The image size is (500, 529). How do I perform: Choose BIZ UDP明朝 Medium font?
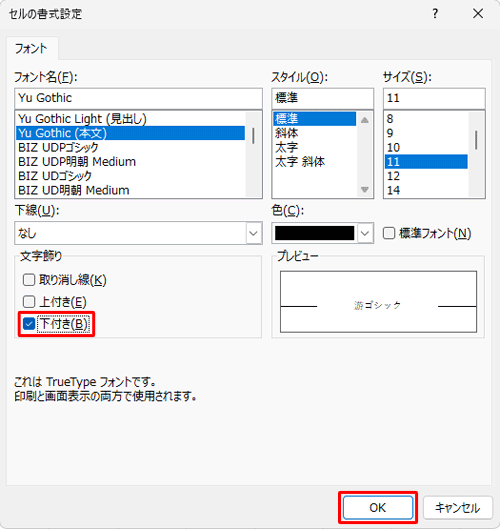coord(130,162)
